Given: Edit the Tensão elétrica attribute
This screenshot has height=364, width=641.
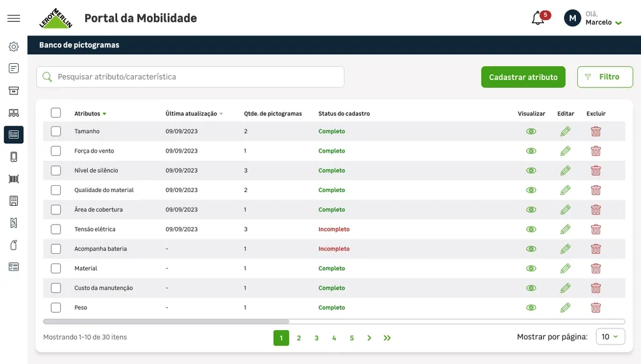Looking at the screenshot, I should 565,229.
